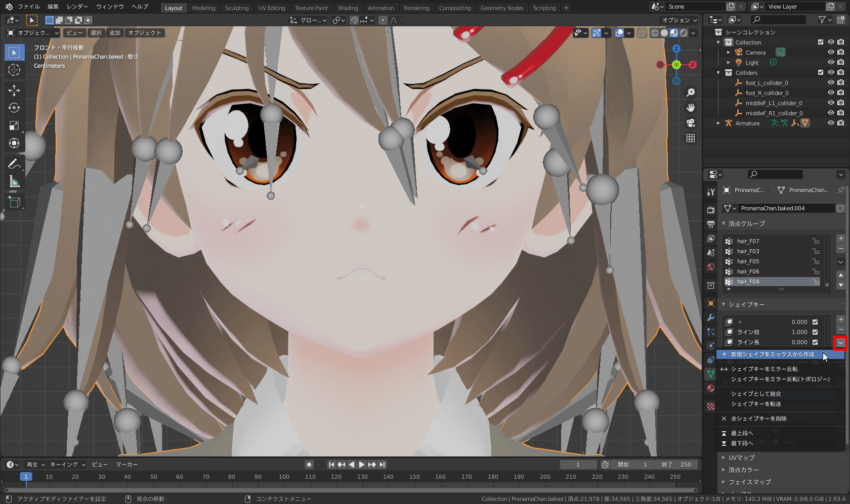Screen dimensions: 850x504
Task: Open the viewport オブジェクト menu button
Action: [x=145, y=33]
